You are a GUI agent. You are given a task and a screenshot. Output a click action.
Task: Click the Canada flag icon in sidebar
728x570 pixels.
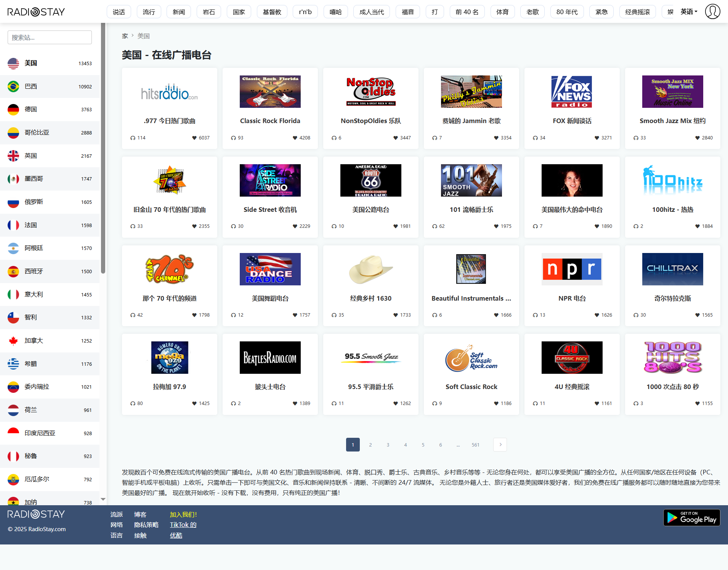pos(13,341)
